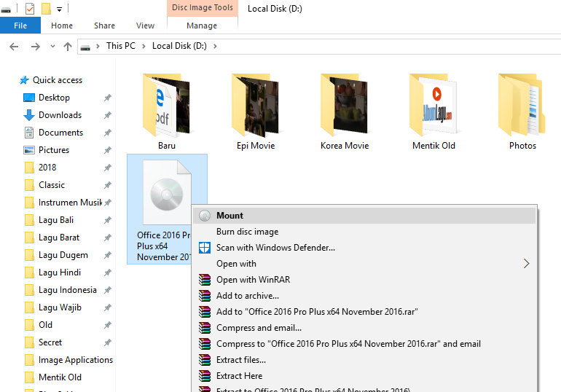
Task: Click the New folder quick access icon
Action: pos(46,9)
